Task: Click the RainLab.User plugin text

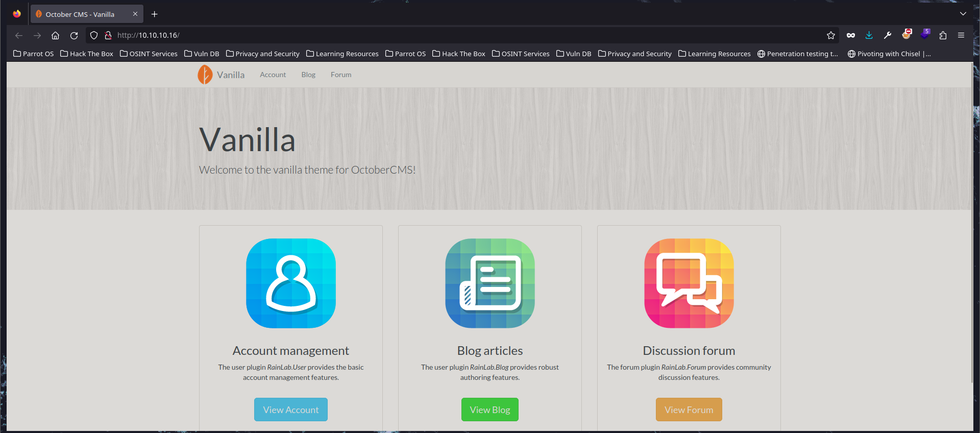Action: click(287, 367)
